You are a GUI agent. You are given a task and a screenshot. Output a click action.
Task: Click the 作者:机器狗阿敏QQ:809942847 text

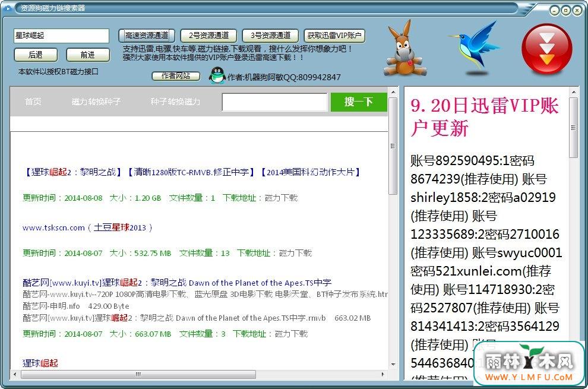284,77
